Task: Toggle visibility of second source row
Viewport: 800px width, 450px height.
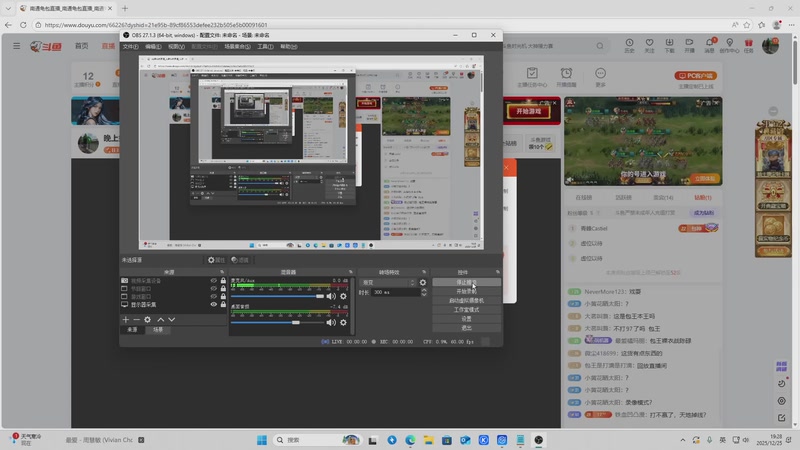Action: [214, 288]
